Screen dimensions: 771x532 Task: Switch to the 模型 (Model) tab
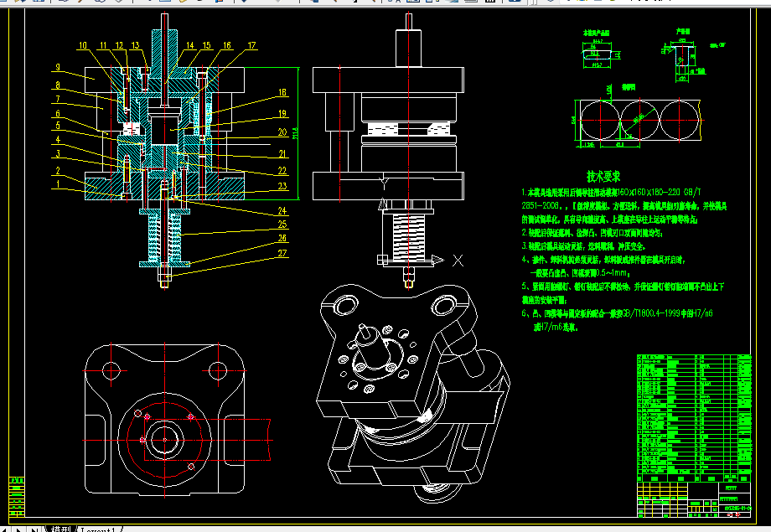tap(60, 529)
